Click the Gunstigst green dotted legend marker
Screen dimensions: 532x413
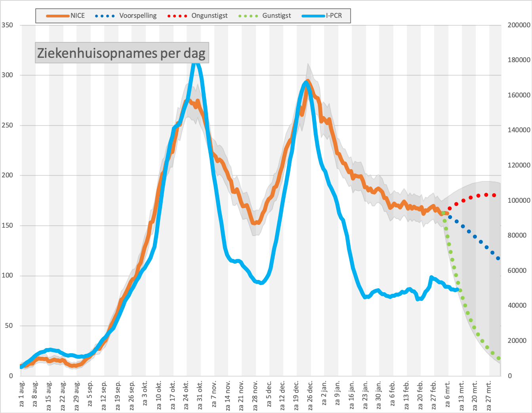pyautogui.click(x=248, y=16)
